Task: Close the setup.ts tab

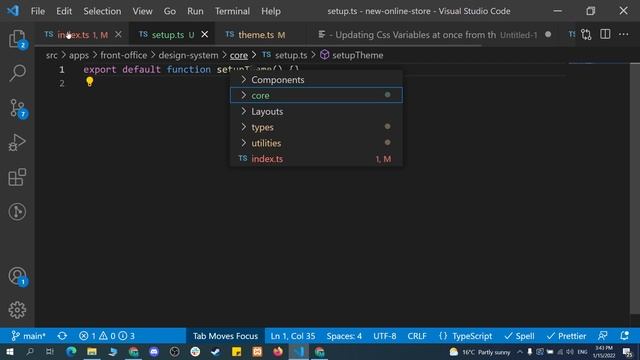Action: pyautogui.click(x=204, y=35)
